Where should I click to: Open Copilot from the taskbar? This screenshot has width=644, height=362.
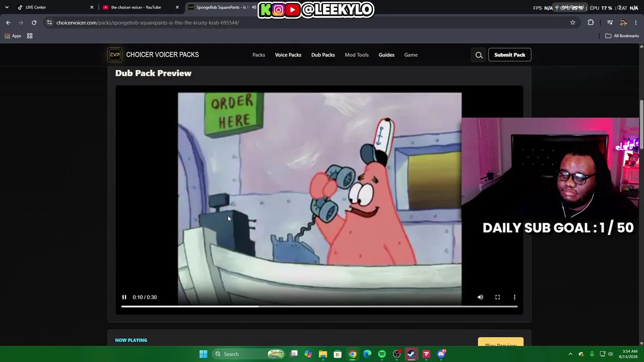pyautogui.click(x=308, y=354)
